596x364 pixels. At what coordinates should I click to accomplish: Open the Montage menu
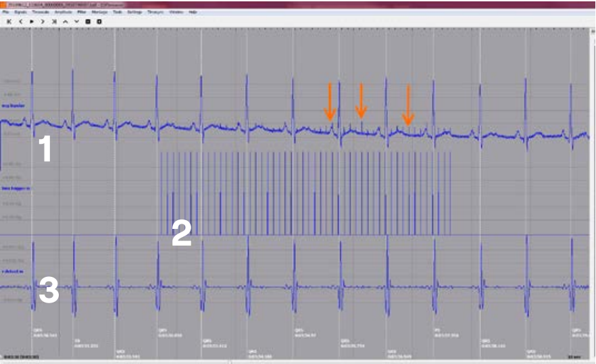(99, 12)
